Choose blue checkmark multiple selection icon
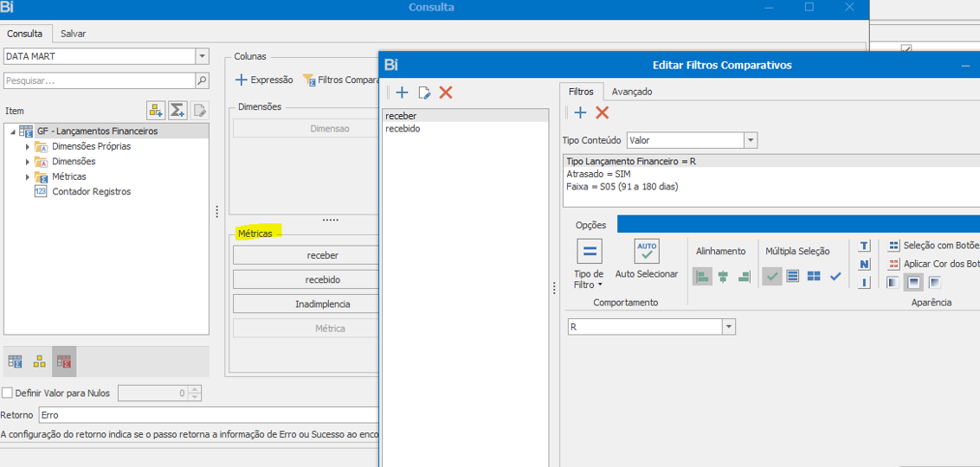The height and width of the screenshot is (467, 980). click(835, 277)
